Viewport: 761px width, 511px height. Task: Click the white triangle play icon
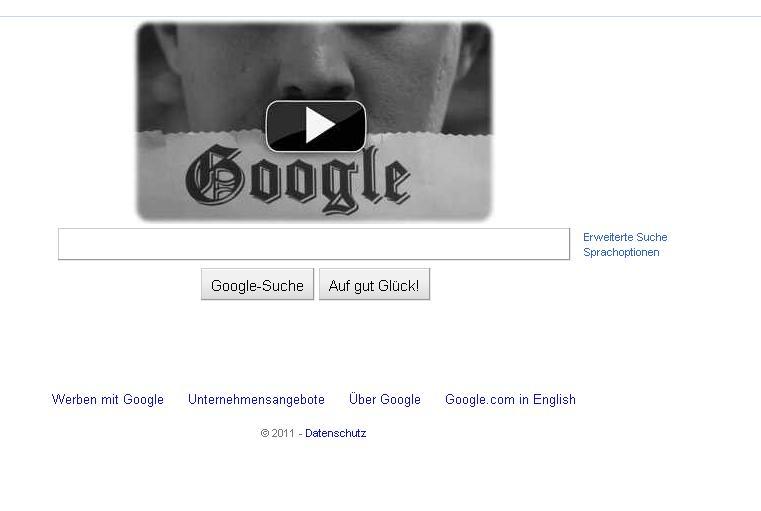(319, 126)
